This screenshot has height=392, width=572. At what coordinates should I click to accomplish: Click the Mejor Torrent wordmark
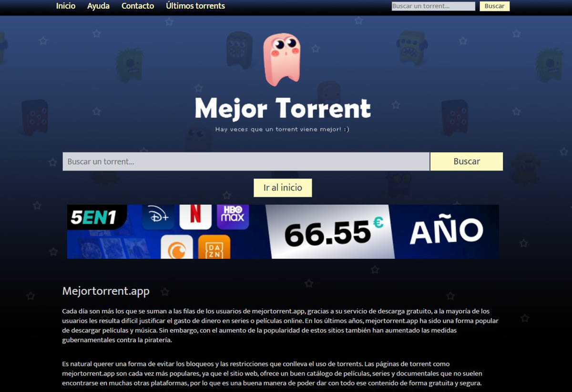[x=282, y=109]
